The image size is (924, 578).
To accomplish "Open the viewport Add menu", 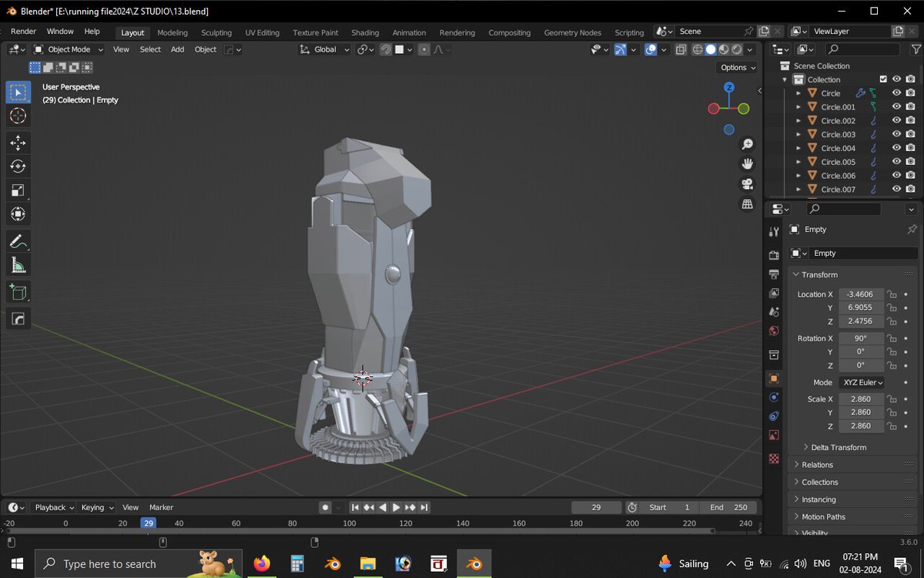I will [x=177, y=49].
